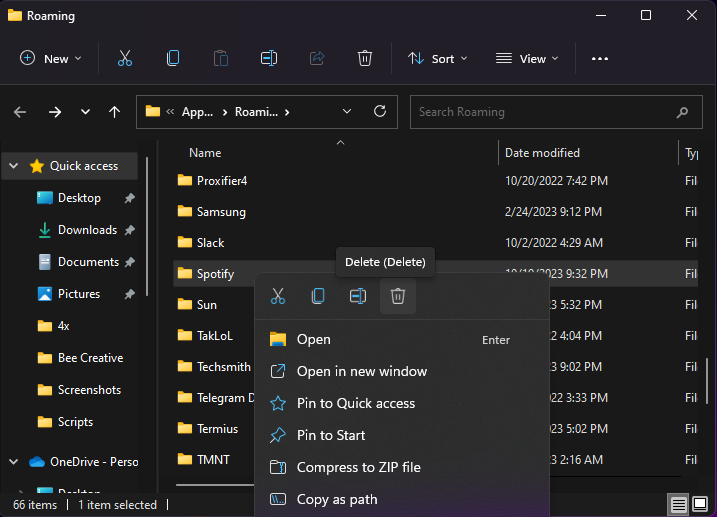Click Copy icon in the context menu
717x517 pixels.
[318, 296]
